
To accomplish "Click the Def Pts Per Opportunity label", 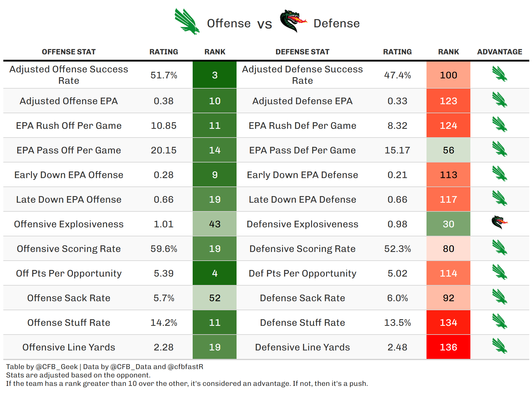I will click(302, 273).
